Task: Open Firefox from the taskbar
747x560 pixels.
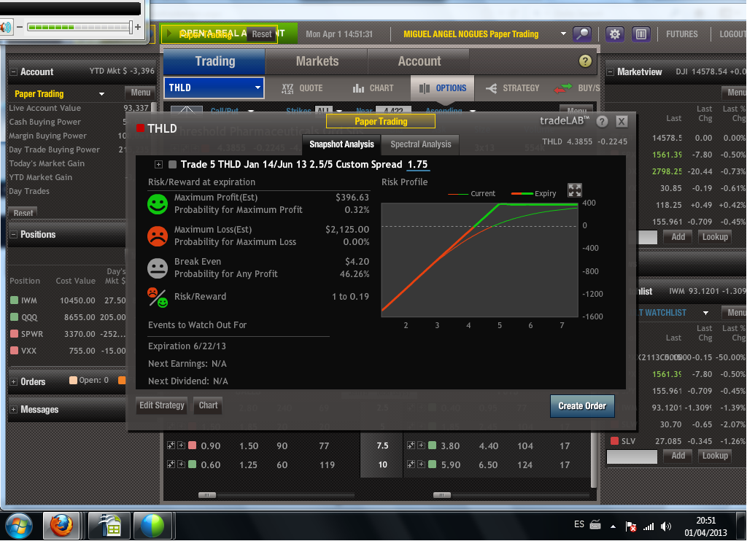Action: pyautogui.click(x=61, y=526)
